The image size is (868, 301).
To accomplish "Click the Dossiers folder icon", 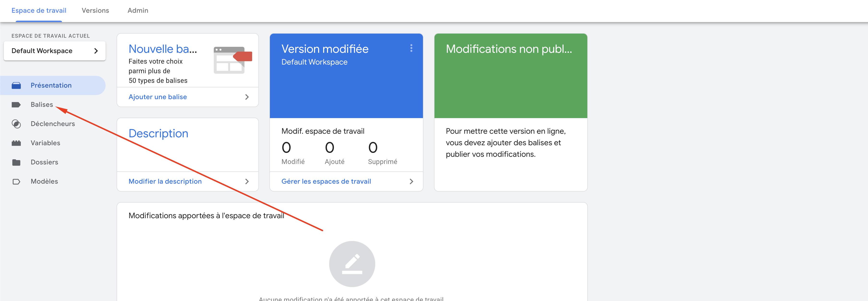I will (x=16, y=163).
